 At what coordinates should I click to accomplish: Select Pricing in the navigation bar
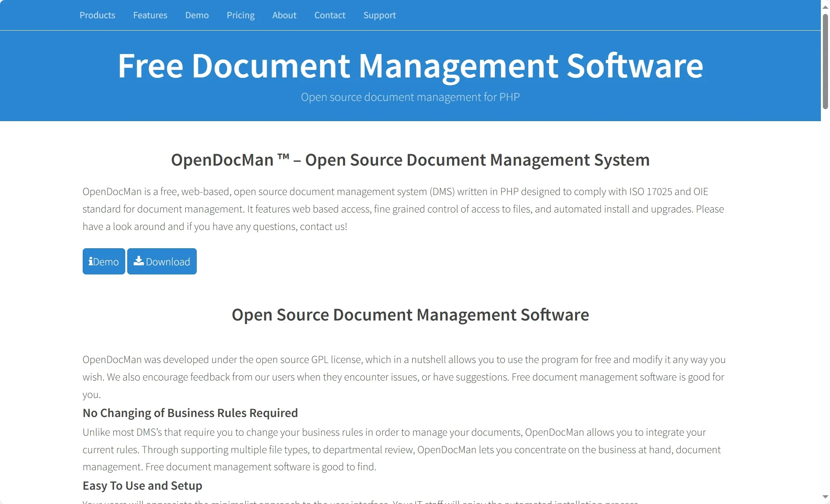point(240,15)
